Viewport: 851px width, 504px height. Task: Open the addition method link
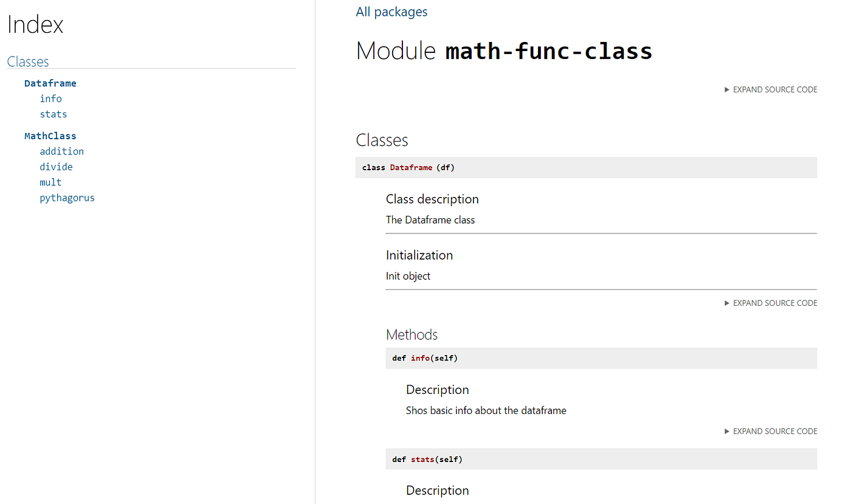(62, 151)
